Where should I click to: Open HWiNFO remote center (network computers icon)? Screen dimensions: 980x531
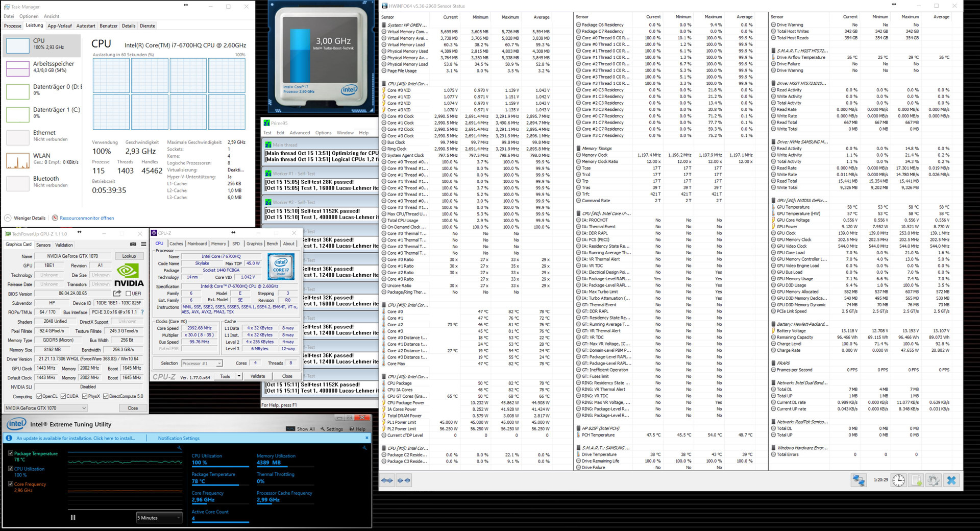point(858,480)
